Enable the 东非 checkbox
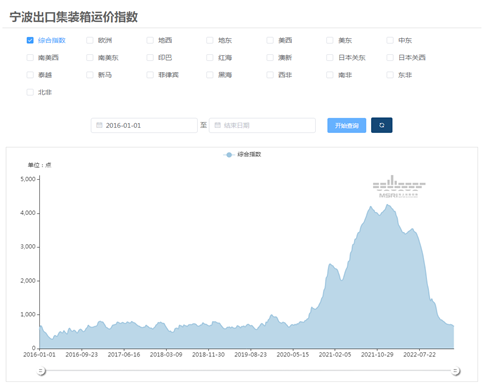 390,75
